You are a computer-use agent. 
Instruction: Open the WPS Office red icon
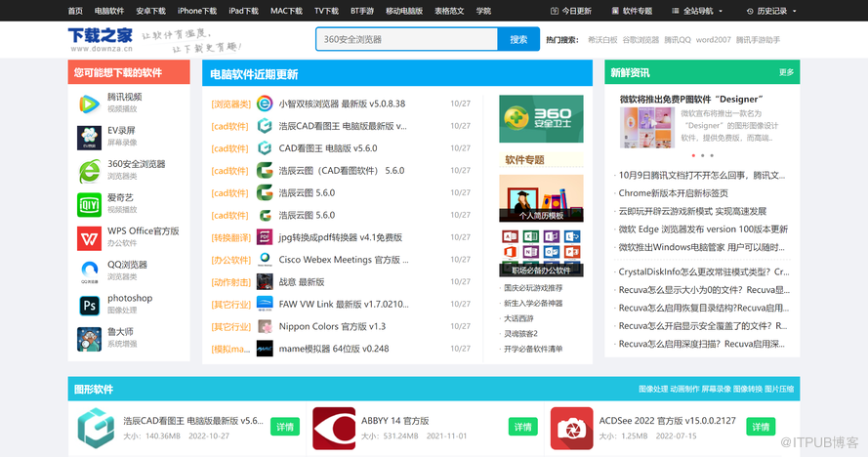89,238
